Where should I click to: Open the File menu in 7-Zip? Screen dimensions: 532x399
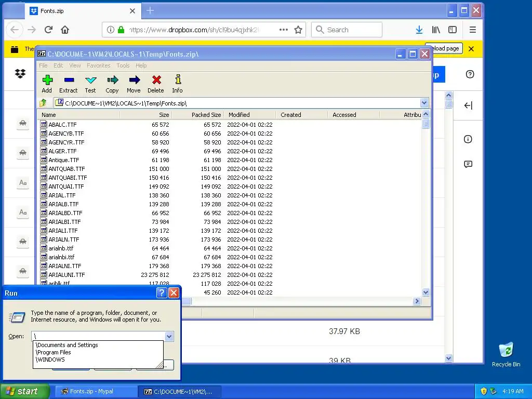pyautogui.click(x=43, y=65)
